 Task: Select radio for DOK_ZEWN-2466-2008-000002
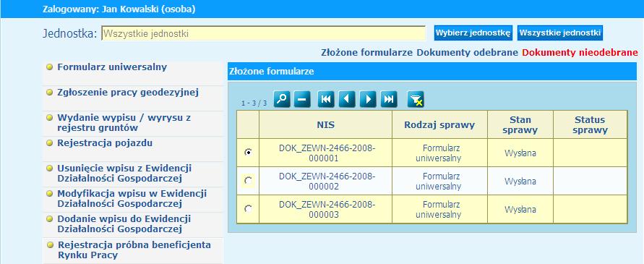248,181
